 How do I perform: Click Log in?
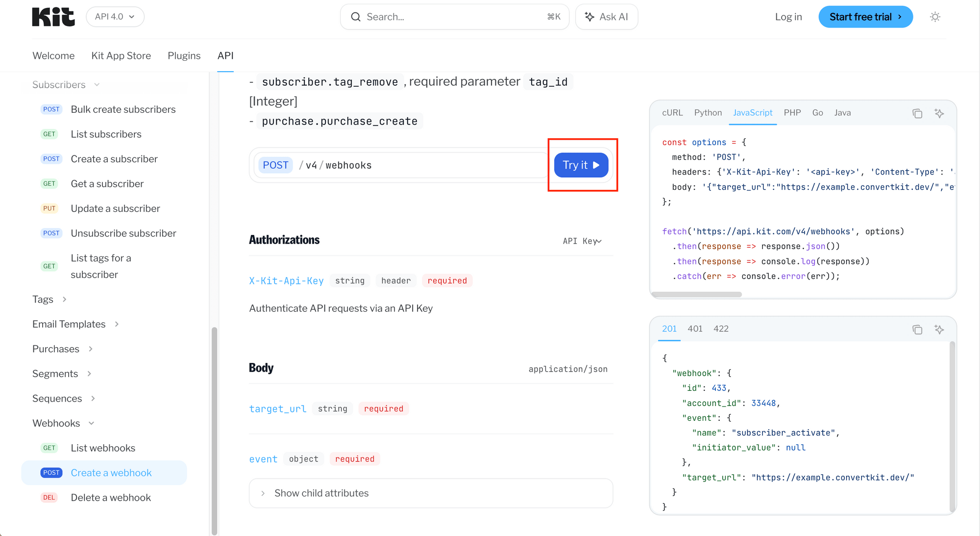coord(788,17)
